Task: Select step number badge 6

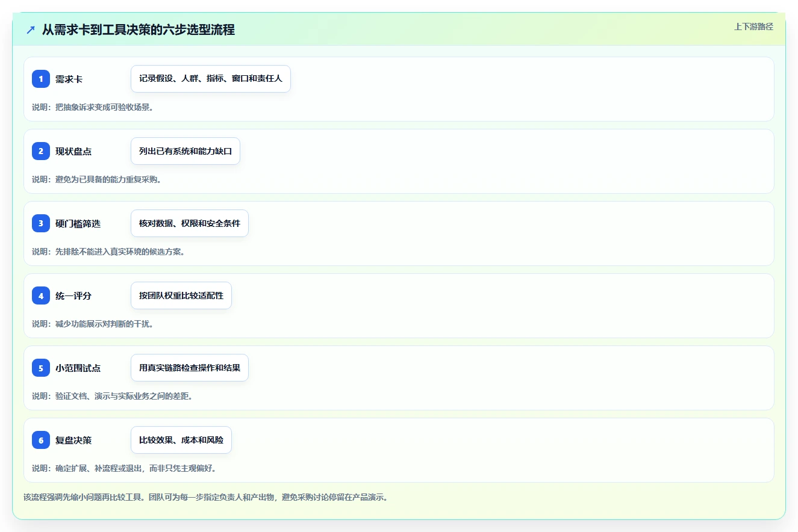Action: (x=41, y=440)
